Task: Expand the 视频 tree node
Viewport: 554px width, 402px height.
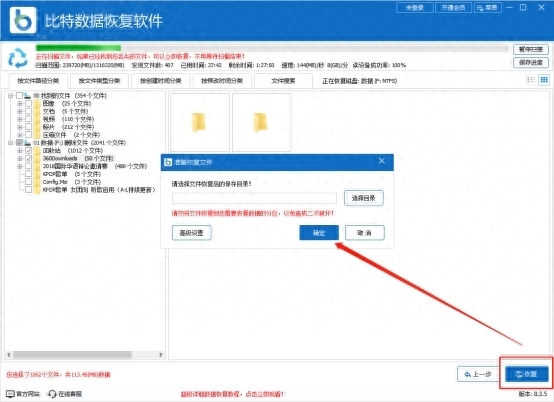Action: [20, 119]
